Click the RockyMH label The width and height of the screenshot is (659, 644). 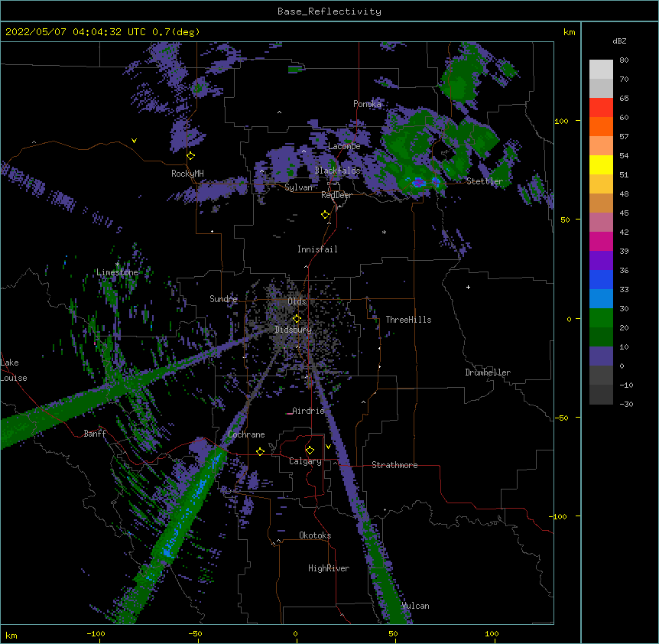tap(187, 174)
